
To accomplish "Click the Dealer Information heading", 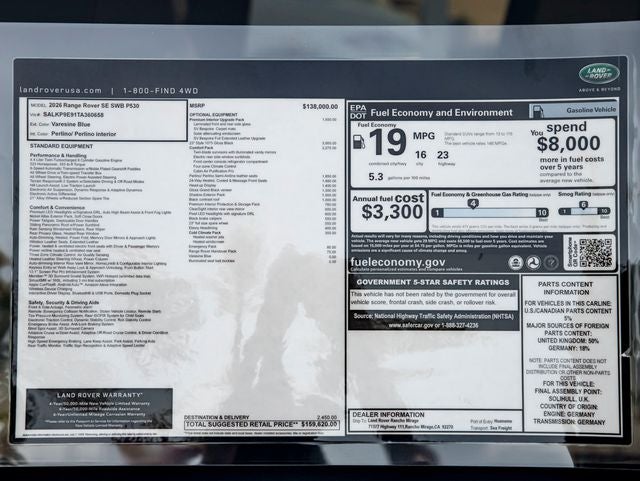I will (x=388, y=414).
